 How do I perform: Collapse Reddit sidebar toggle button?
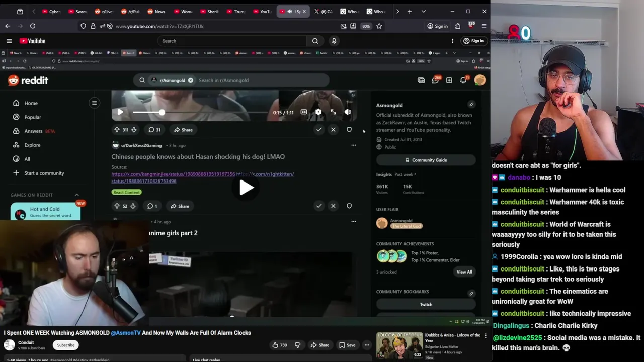coord(94,103)
